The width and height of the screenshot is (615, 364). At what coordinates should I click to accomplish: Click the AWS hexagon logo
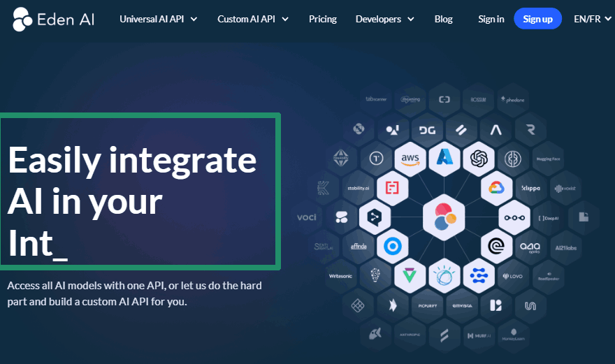pos(410,159)
